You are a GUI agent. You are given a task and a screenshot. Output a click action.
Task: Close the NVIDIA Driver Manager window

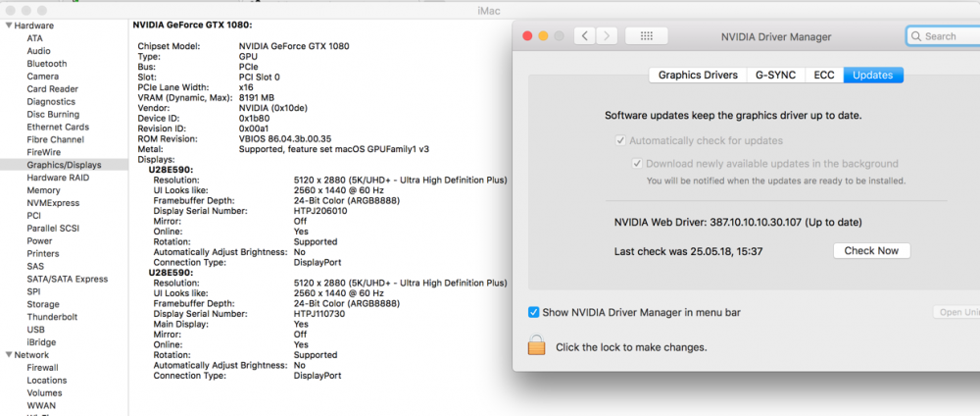[527, 36]
